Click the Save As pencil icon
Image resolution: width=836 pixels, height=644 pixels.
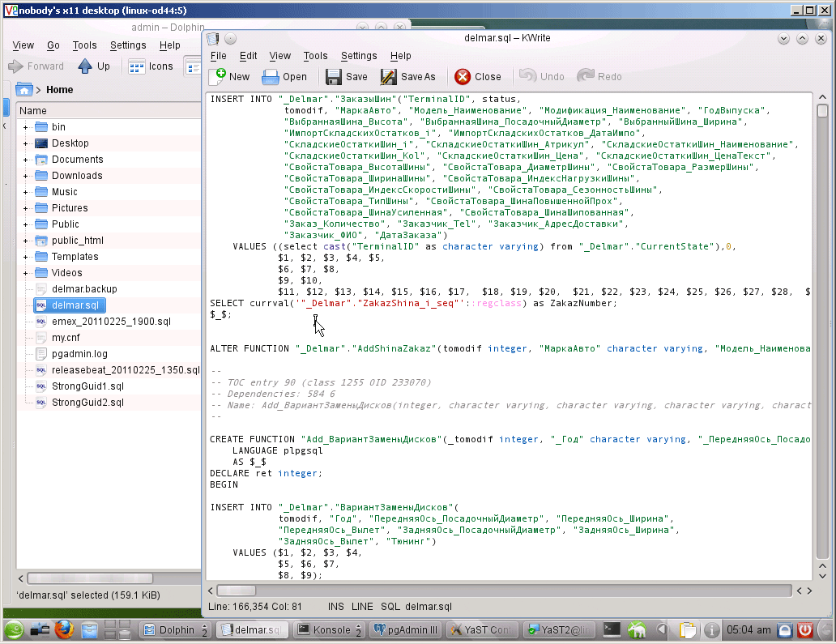click(x=389, y=77)
